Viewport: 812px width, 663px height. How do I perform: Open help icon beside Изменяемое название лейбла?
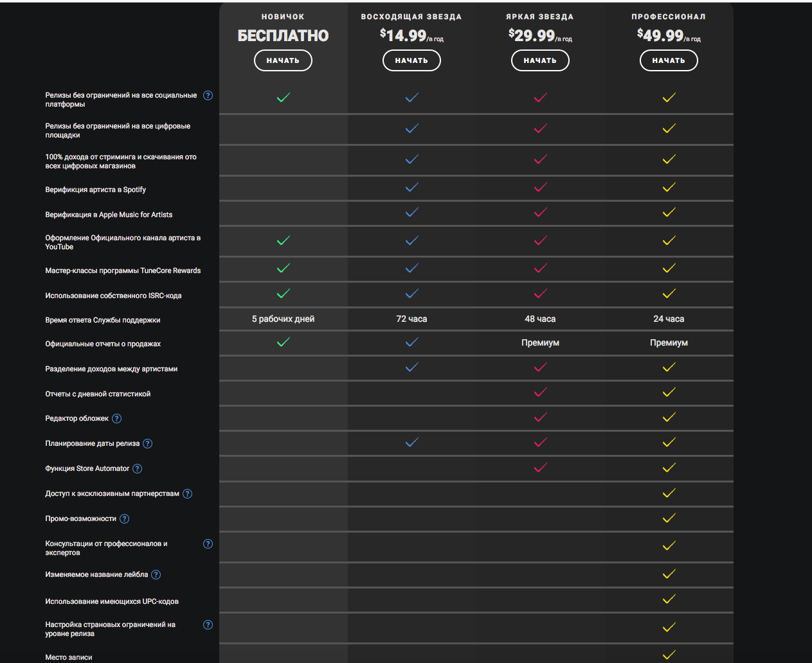[156, 575]
